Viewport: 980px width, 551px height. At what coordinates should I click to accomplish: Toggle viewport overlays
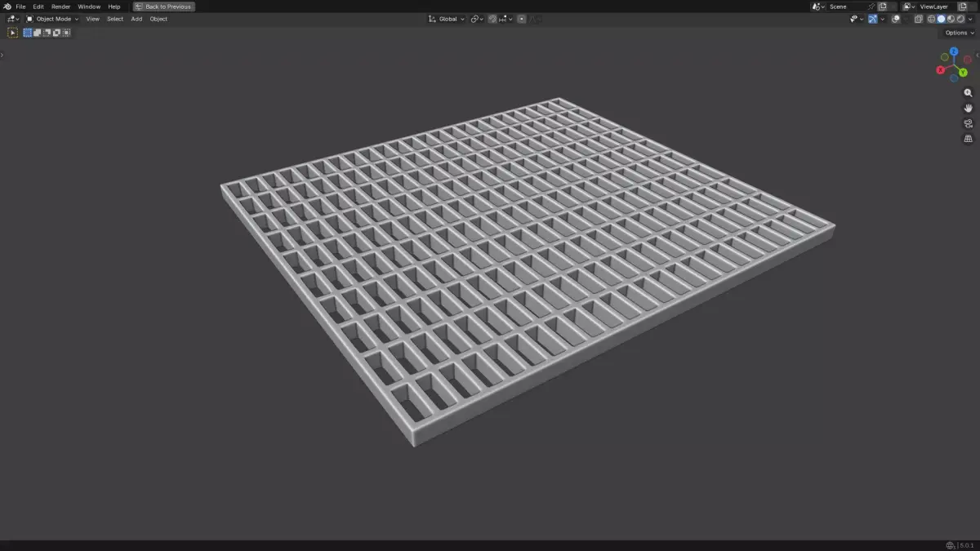click(896, 19)
